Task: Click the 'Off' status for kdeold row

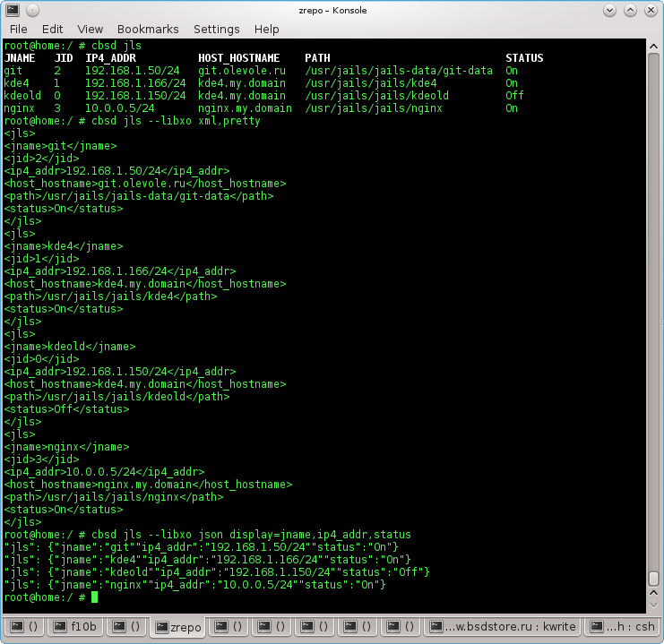Action: pos(514,96)
